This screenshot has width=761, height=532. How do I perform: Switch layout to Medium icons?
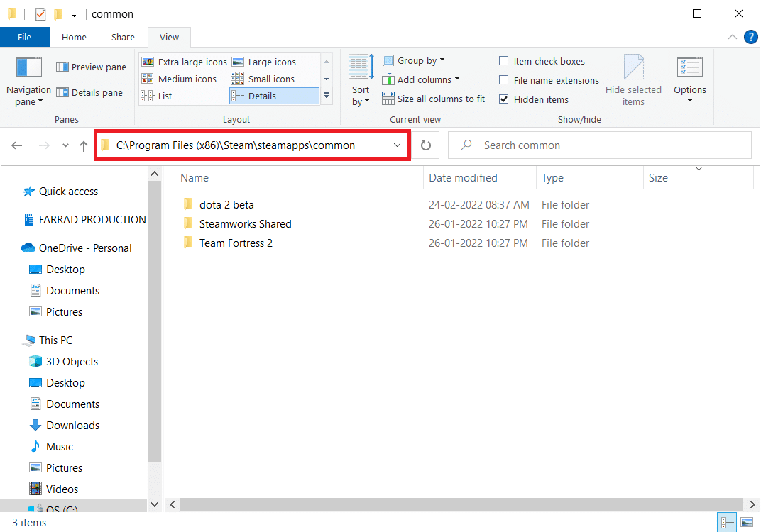[x=179, y=79]
